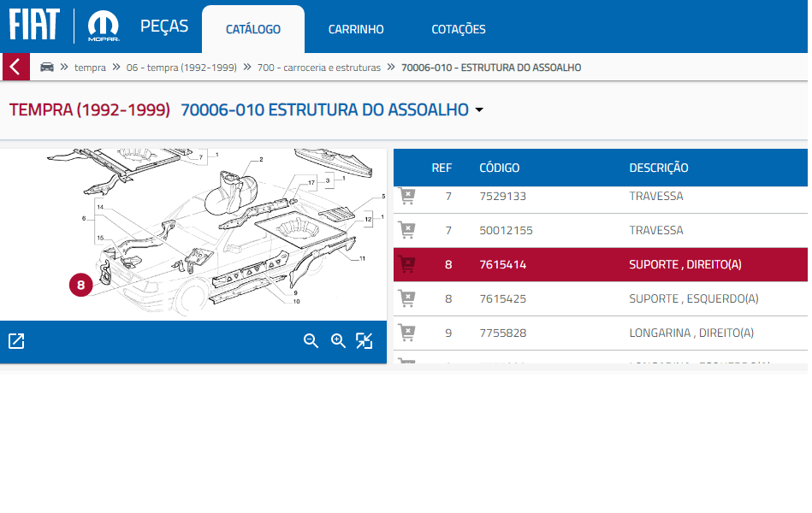
Task: Fit the diagram to view icon
Action: click(365, 341)
